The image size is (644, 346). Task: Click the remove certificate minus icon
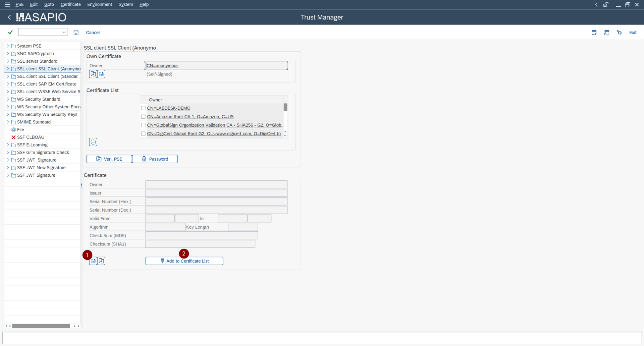93,142
